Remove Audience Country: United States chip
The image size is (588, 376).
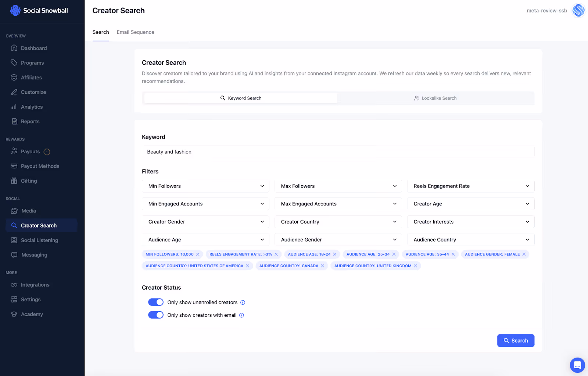point(248,266)
